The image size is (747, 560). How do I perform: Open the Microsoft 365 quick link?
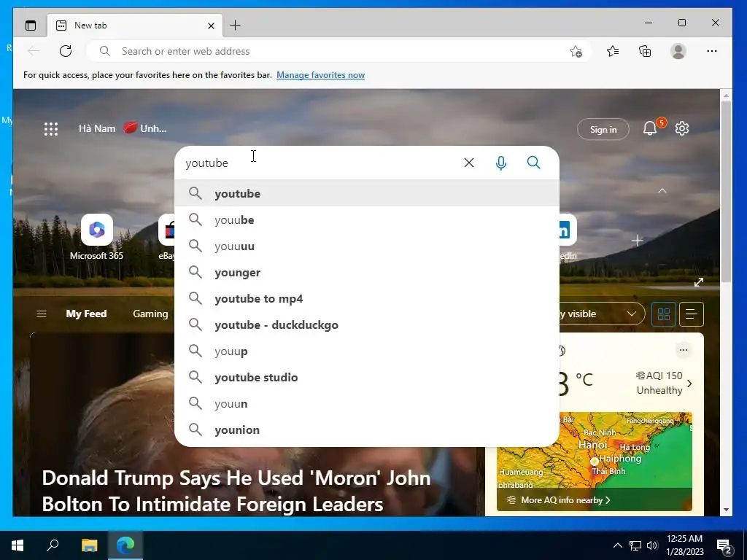pyautogui.click(x=97, y=237)
